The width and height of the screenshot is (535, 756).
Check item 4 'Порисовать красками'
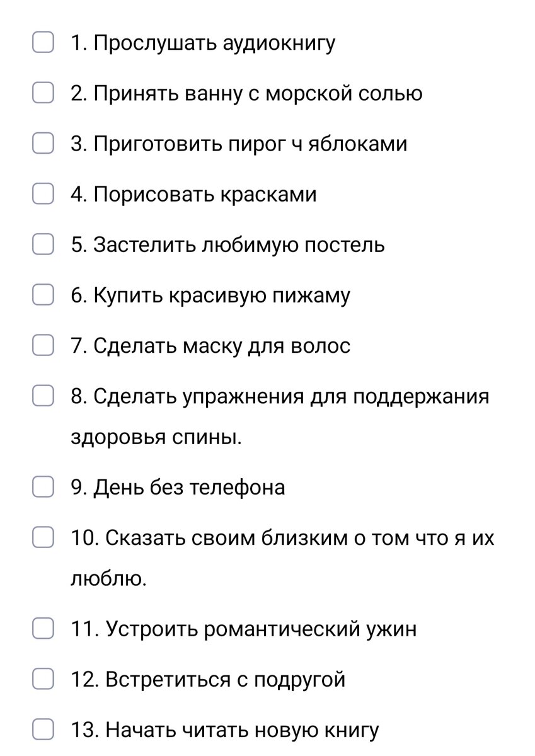click(x=43, y=194)
